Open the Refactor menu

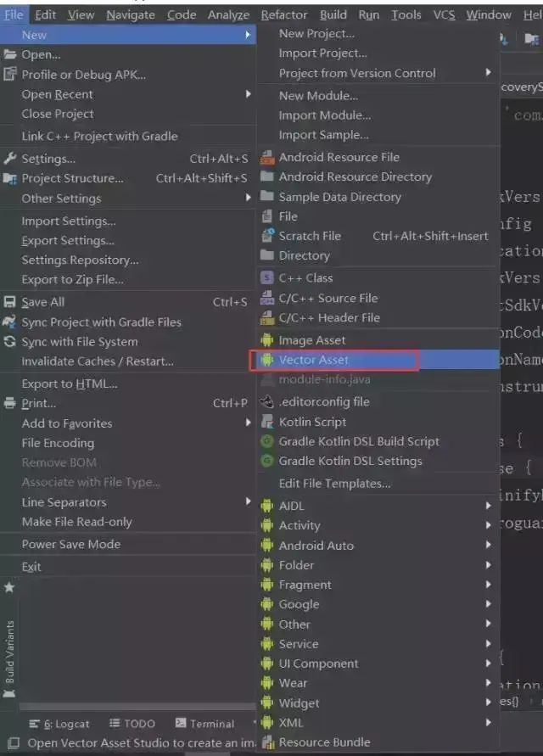284,14
